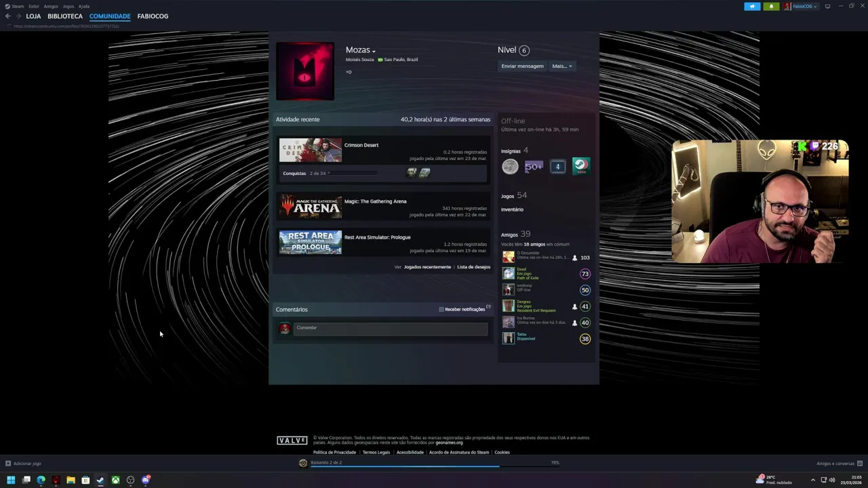Image resolution: width=868 pixels, height=488 pixels.
Task: Open the Ajuda menu
Action: point(84,6)
